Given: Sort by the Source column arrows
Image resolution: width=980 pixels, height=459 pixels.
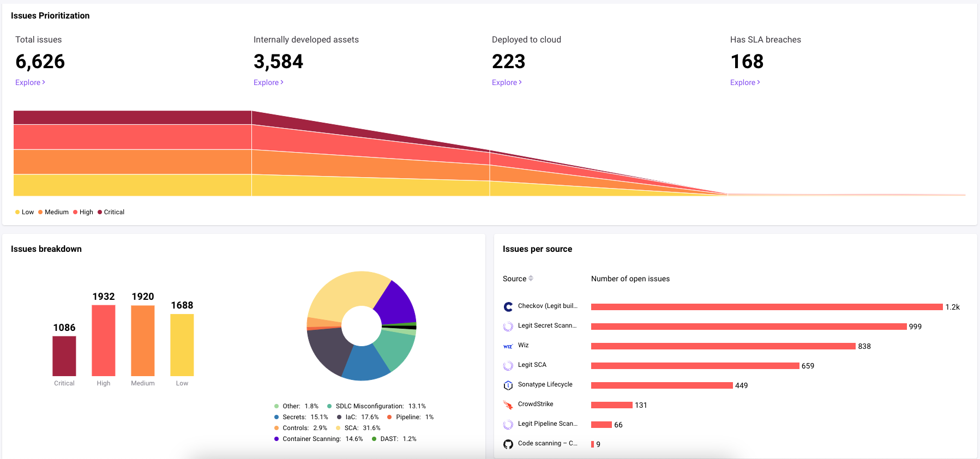Looking at the screenshot, I should pos(531,279).
